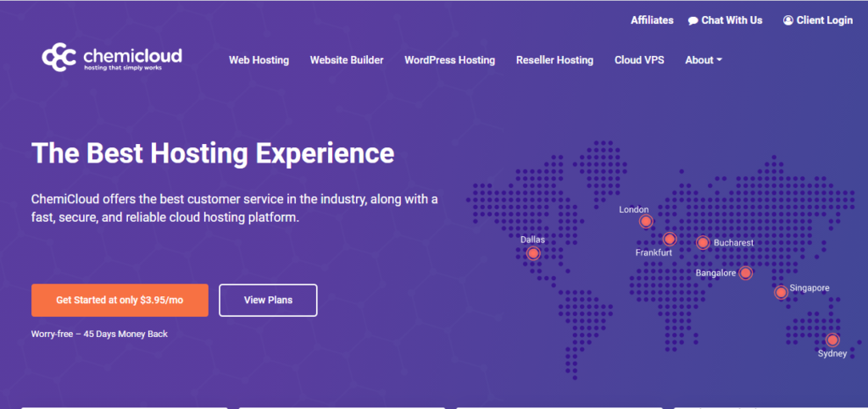Click the chat bubble icon
The width and height of the screenshot is (868, 409).
click(x=693, y=20)
